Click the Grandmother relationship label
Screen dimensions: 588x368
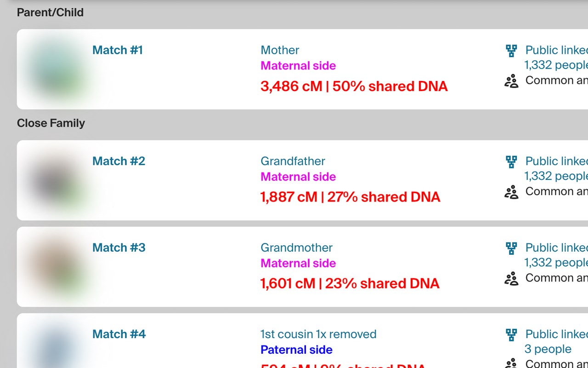(296, 247)
